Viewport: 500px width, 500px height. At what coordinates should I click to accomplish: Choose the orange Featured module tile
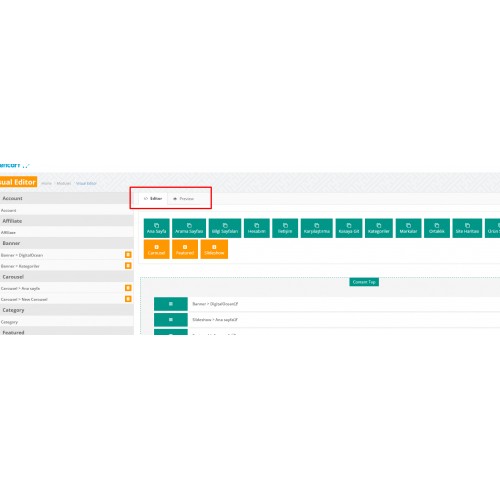point(185,249)
